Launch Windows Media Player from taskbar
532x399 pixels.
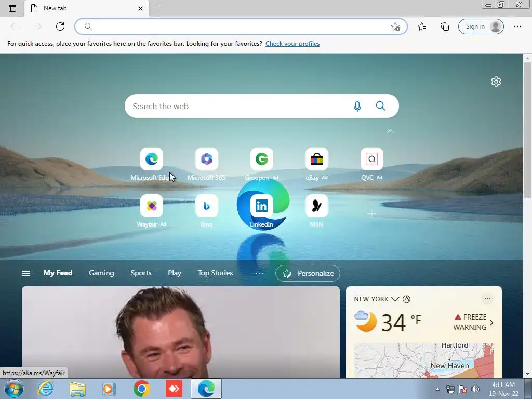(109, 389)
